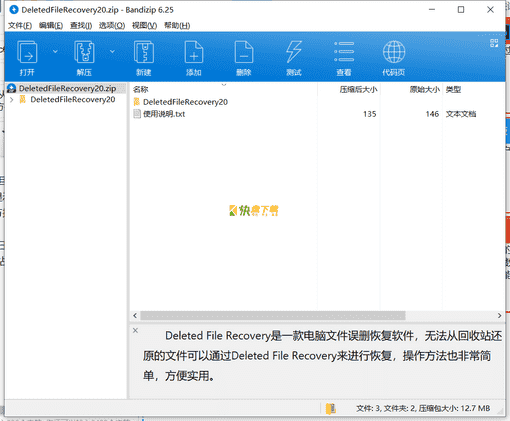
Task: Open the 选项(O) menu
Action: tap(112, 26)
